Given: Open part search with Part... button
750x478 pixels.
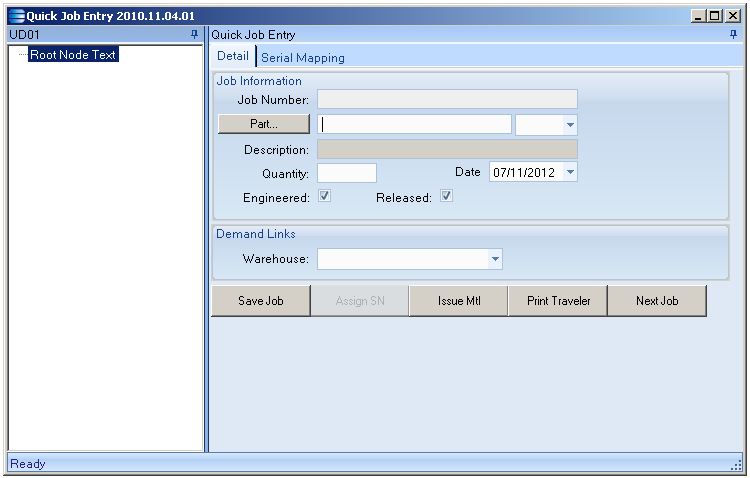Looking at the screenshot, I should coord(264,124).
